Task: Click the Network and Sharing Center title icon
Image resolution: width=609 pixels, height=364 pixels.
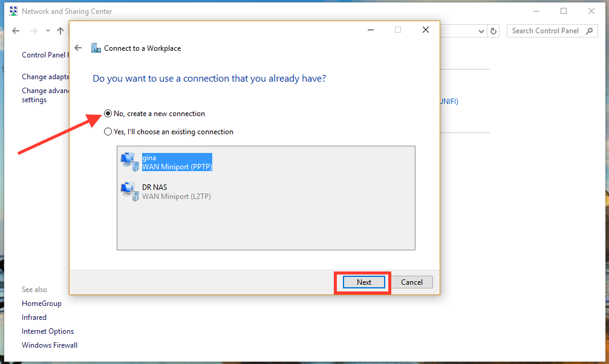Action: [13, 11]
